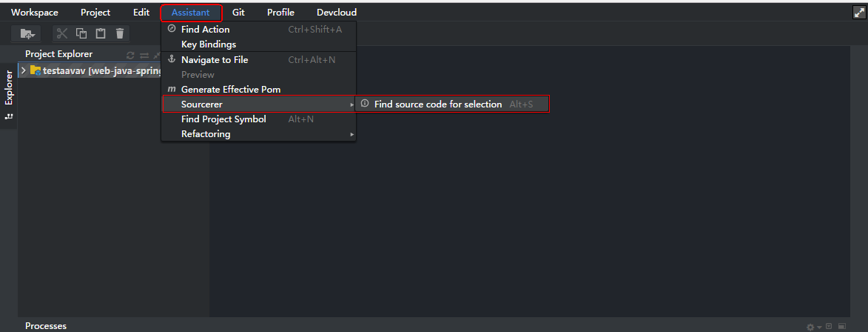Image resolution: width=868 pixels, height=332 pixels.
Task: Choose Find Action from Assistant menu
Action: pos(205,30)
